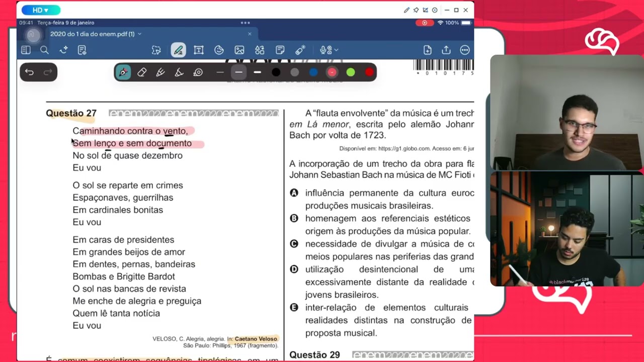Open the shapes elements tool

(x=260, y=50)
